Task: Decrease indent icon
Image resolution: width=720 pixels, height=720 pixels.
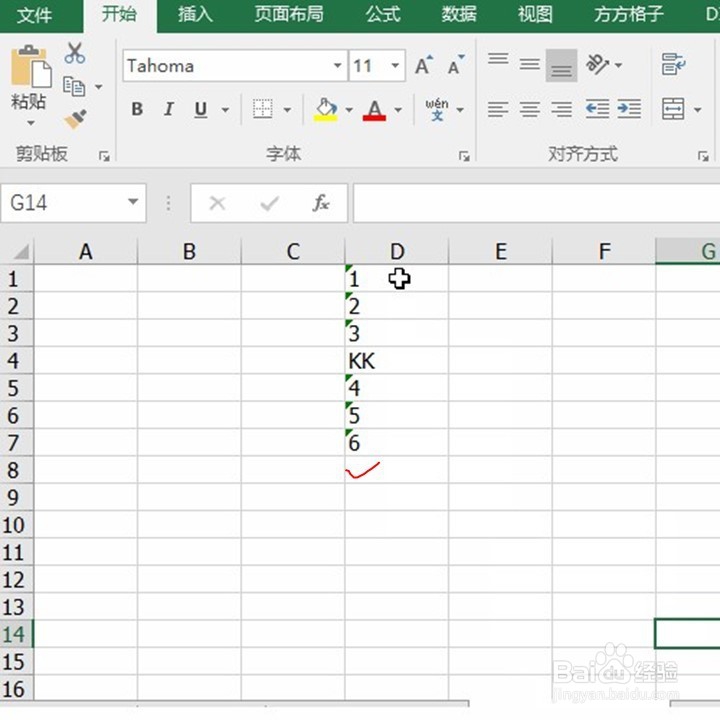Action: (x=597, y=109)
